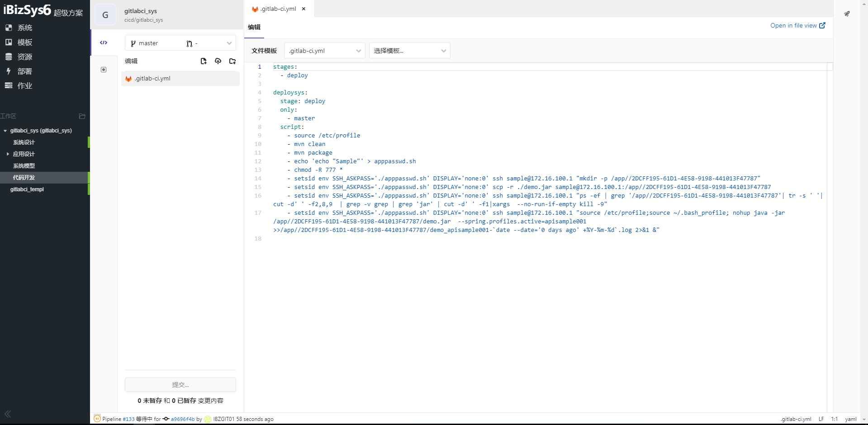The width and height of the screenshot is (868, 425).
Task: Close the .gitlab-ci.yml tab
Action: click(304, 9)
